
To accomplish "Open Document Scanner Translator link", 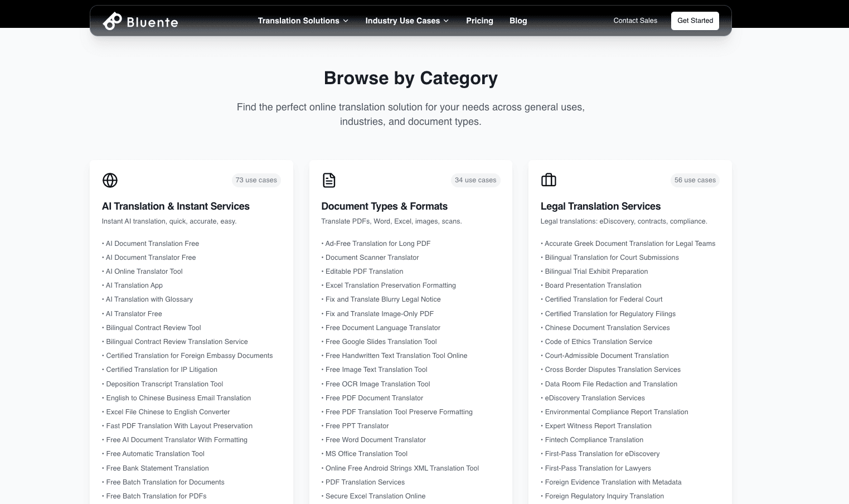I will click(372, 258).
